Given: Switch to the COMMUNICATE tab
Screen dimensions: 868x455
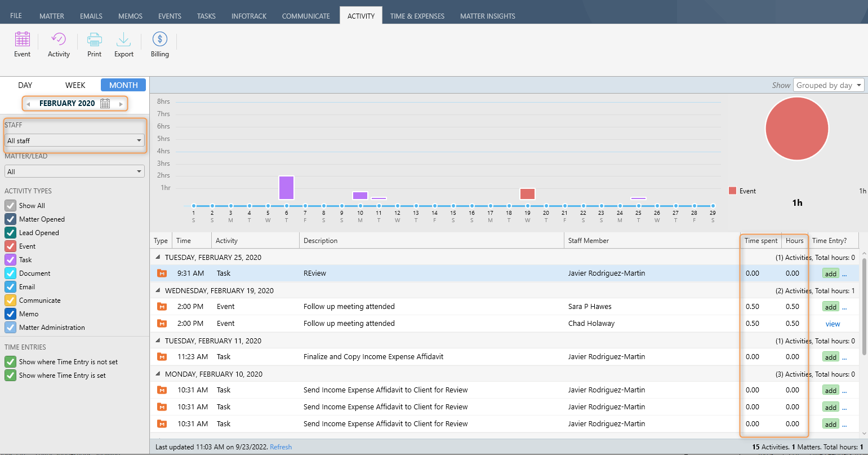Looking at the screenshot, I should pyautogui.click(x=306, y=16).
